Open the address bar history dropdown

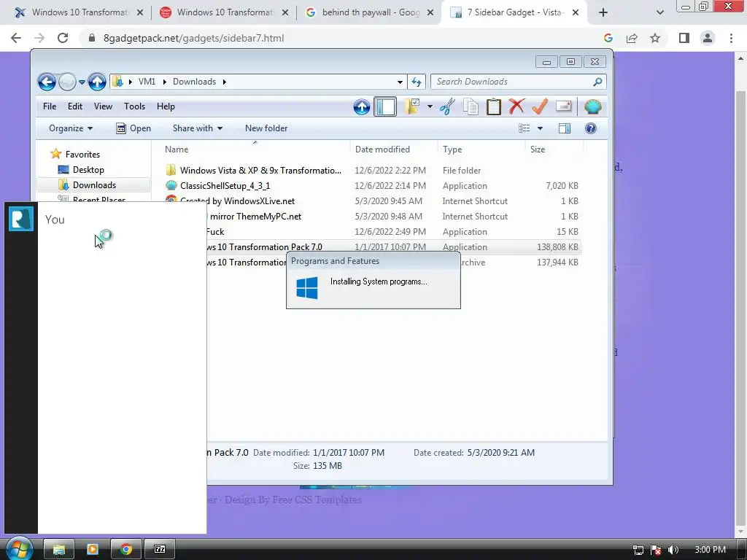400,82
